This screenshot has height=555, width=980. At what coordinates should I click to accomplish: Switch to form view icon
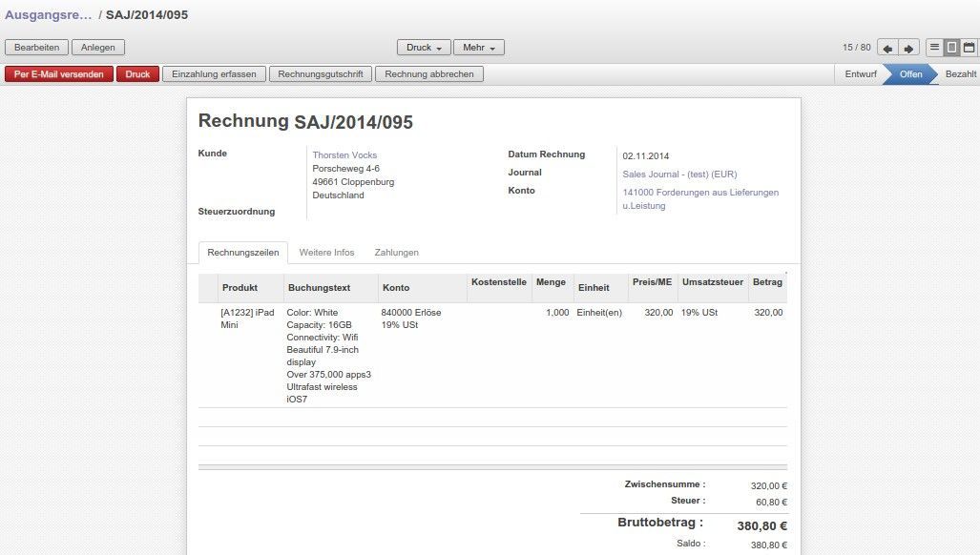(951, 48)
